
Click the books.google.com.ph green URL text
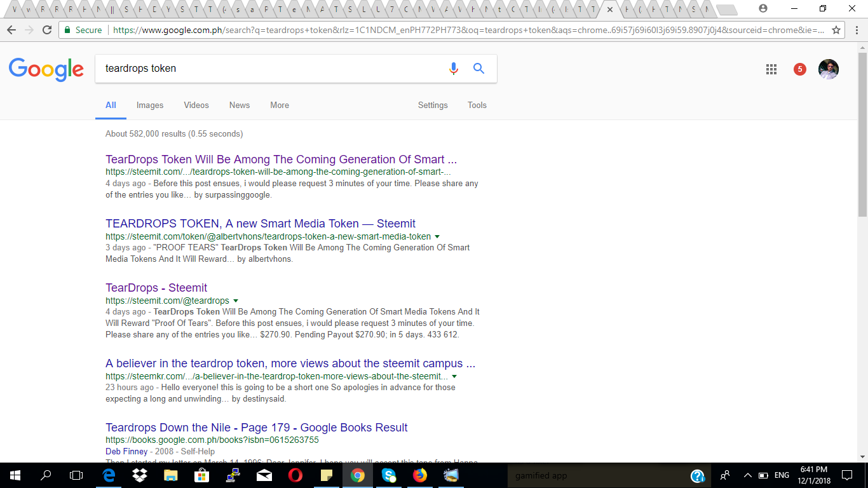(x=212, y=440)
